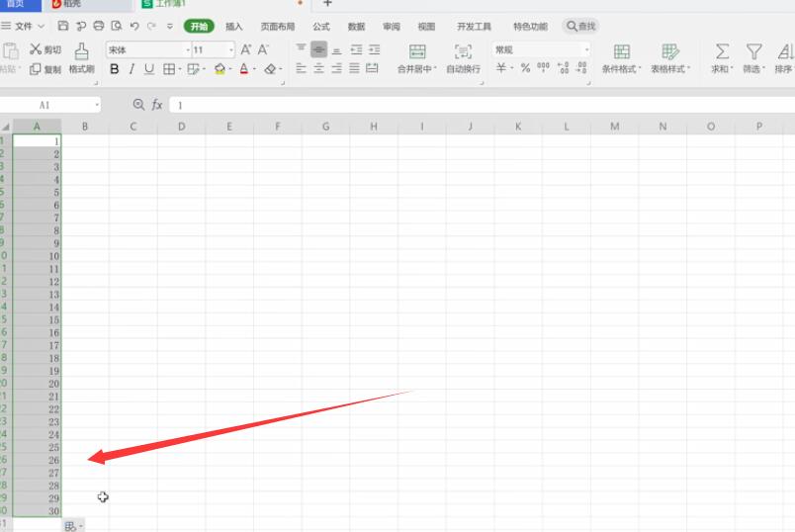Screen dimensions: 795x532
Task: Click the distributed alignment icon
Action: (372, 68)
